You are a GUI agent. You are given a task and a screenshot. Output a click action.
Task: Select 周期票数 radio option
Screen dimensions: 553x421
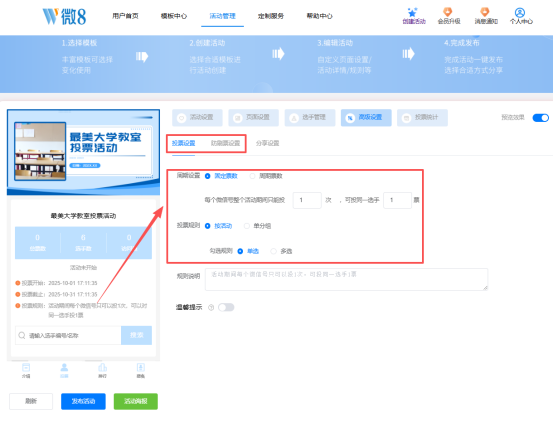(x=252, y=176)
